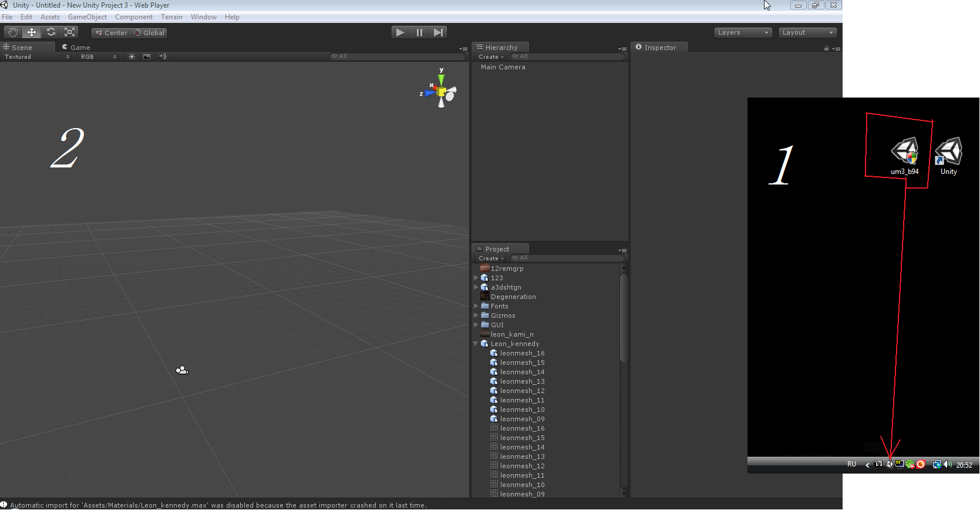Click the scene orientation gizmo
Screen dimensions: 980x510
[441, 92]
